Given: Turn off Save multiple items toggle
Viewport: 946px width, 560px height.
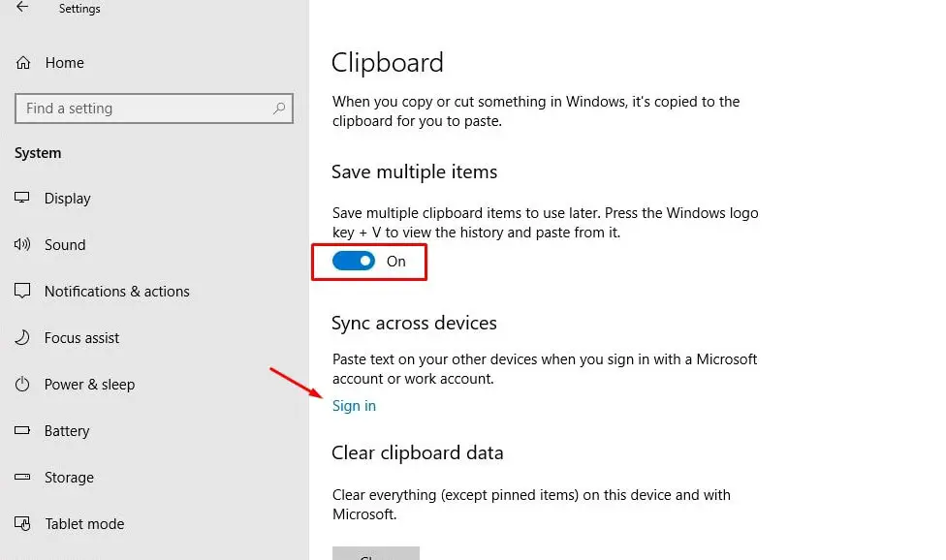Looking at the screenshot, I should pos(354,262).
